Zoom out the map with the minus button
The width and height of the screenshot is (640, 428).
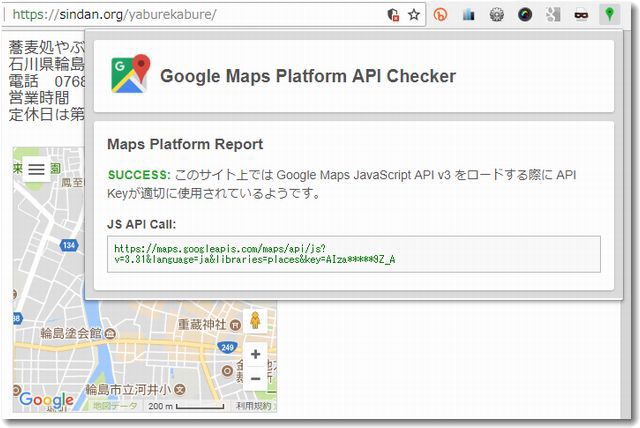(256, 379)
